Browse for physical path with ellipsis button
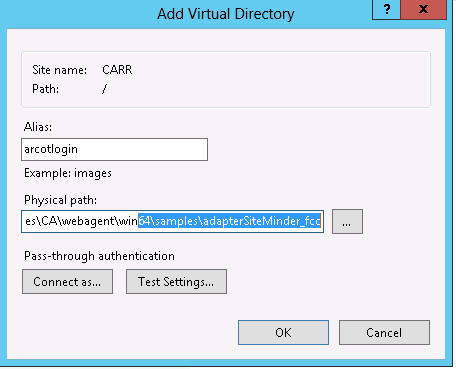Screen dimensions: 456x369 click(x=347, y=221)
